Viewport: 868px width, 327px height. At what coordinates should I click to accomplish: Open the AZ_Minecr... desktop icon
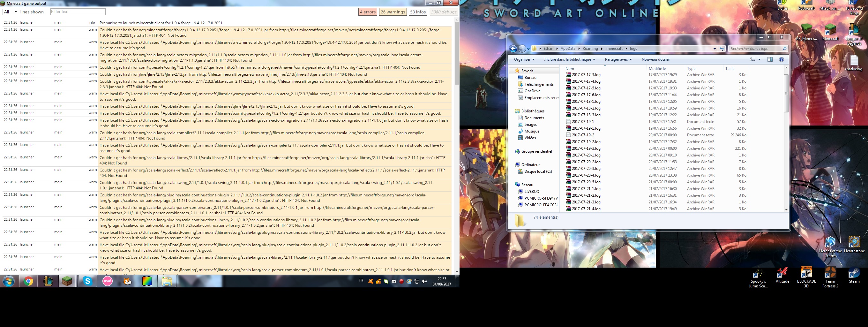point(806,32)
